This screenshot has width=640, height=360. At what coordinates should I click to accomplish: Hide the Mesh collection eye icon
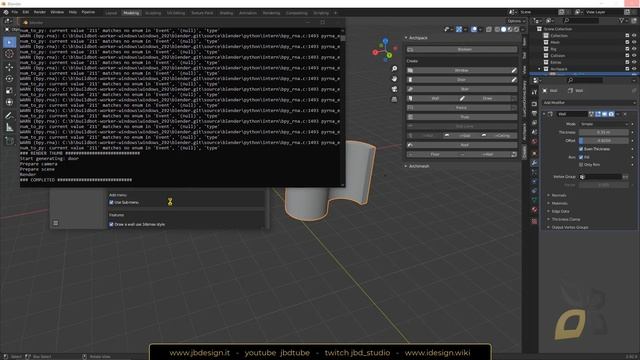(x=634, y=42)
